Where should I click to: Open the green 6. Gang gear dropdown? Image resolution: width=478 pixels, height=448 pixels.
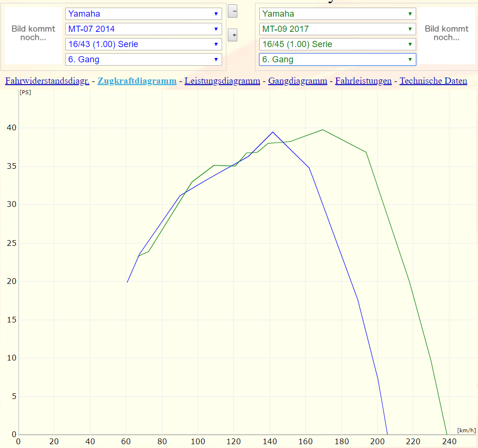pyautogui.click(x=337, y=59)
